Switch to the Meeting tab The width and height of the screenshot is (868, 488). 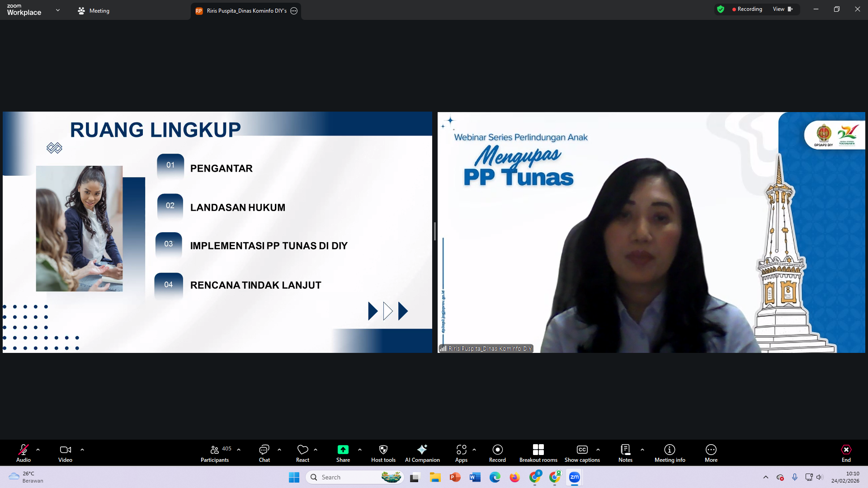click(94, 11)
